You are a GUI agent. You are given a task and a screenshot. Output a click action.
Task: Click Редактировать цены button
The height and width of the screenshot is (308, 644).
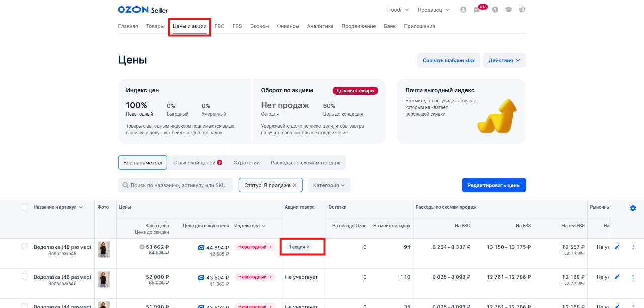click(x=494, y=185)
